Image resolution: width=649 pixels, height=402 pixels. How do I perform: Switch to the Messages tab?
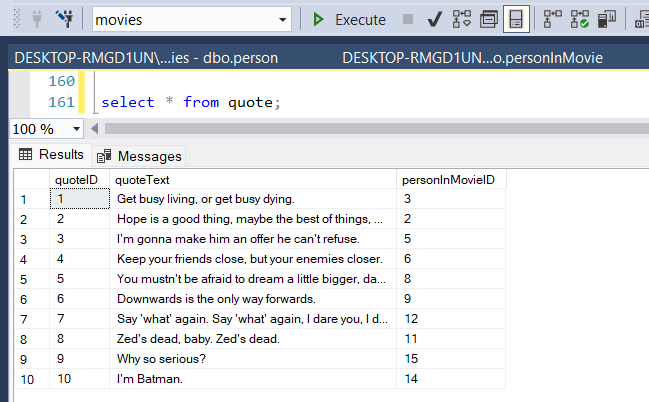click(x=139, y=156)
